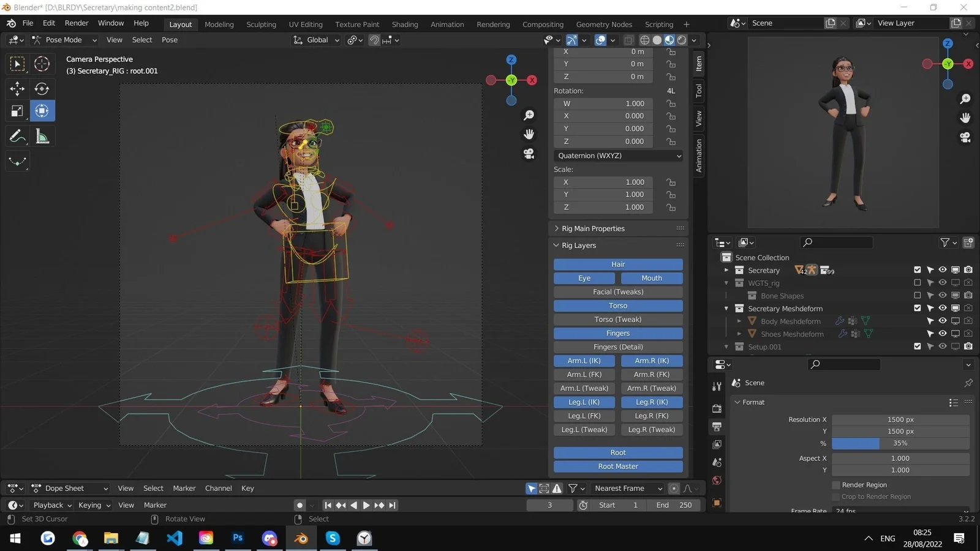The image size is (980, 551).
Task: Expand the Secretary collection in the Outliner
Action: pos(726,270)
